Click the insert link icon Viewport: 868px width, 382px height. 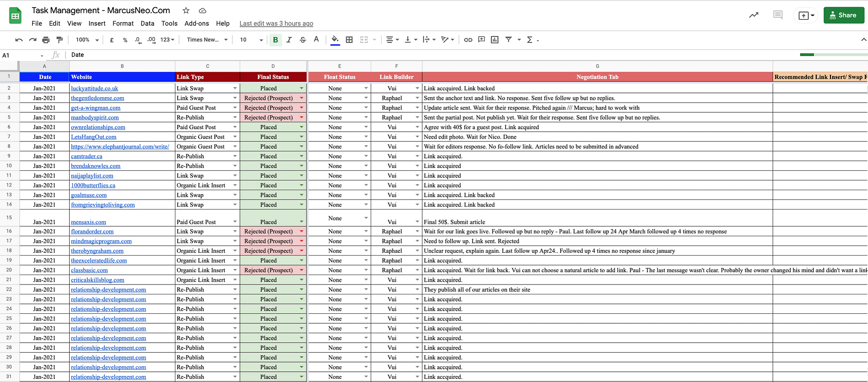[x=468, y=40]
